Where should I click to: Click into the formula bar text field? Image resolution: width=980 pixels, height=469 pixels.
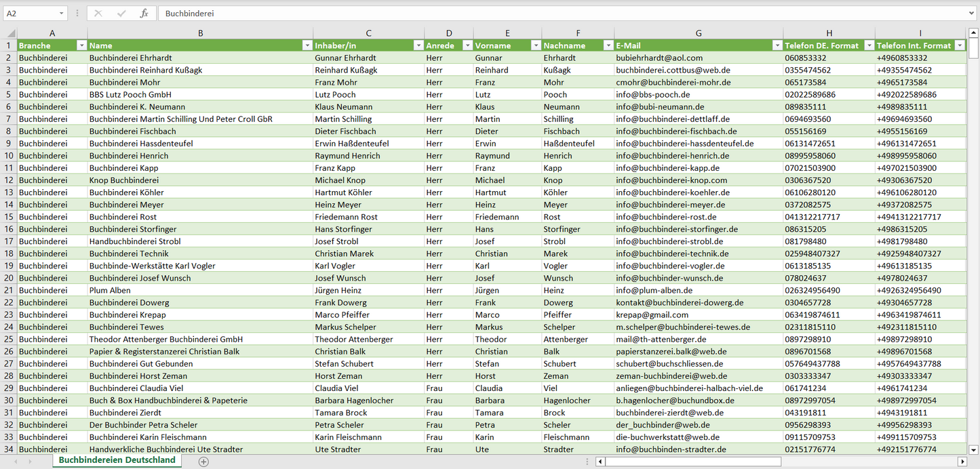tap(543, 14)
